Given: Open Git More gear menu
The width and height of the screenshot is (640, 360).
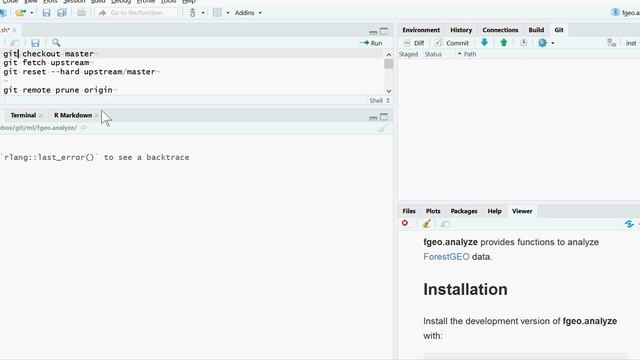Looking at the screenshot, I should (542, 42).
